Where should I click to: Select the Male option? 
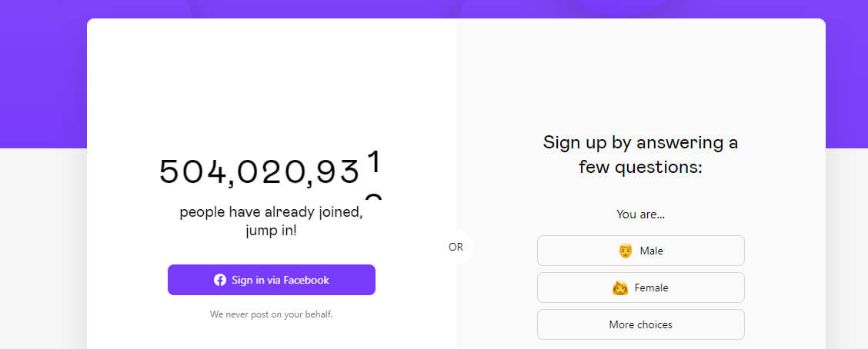640,251
